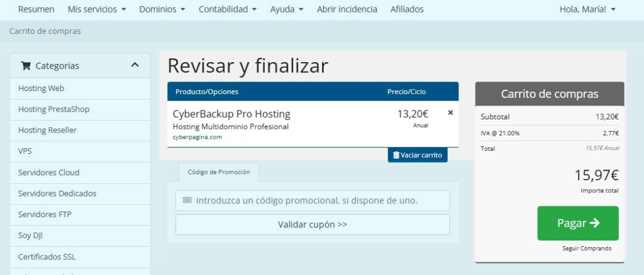
Task: Click the shopping cart icon beside Categorías
Action: (26, 65)
